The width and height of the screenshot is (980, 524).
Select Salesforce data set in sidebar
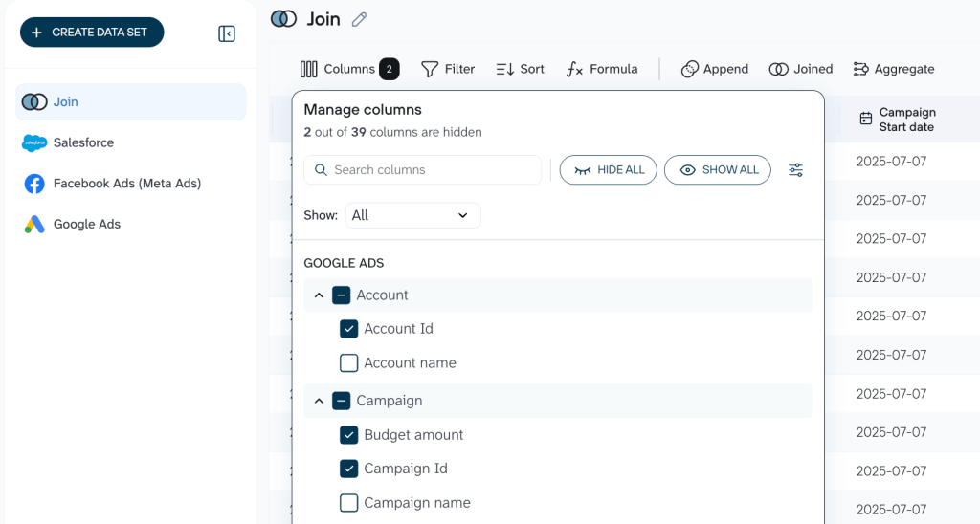pyautogui.click(x=83, y=142)
